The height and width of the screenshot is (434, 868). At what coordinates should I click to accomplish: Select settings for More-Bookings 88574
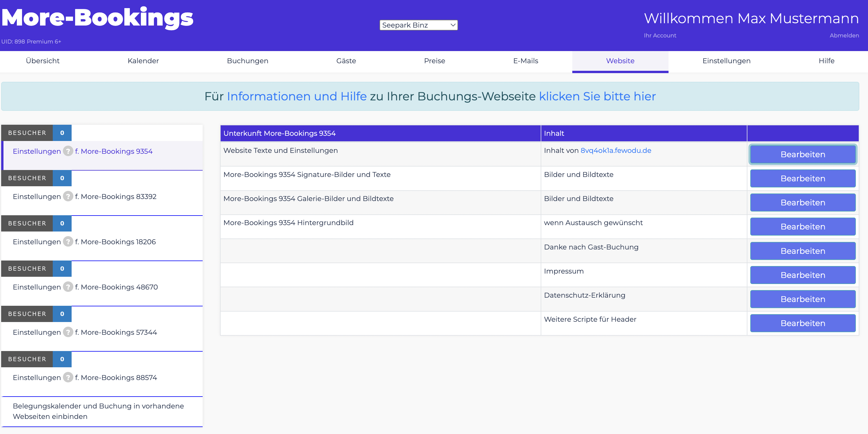click(x=102, y=381)
